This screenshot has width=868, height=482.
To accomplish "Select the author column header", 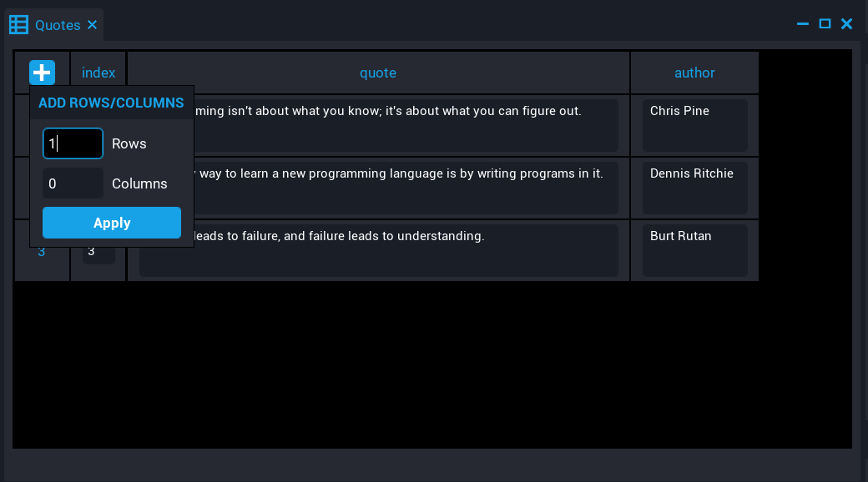I will click(694, 73).
